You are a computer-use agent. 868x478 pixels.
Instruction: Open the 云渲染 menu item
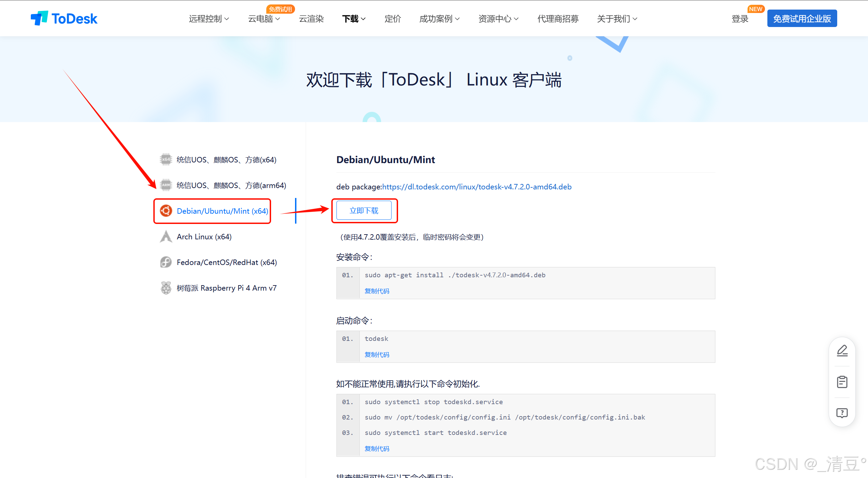[311, 19]
